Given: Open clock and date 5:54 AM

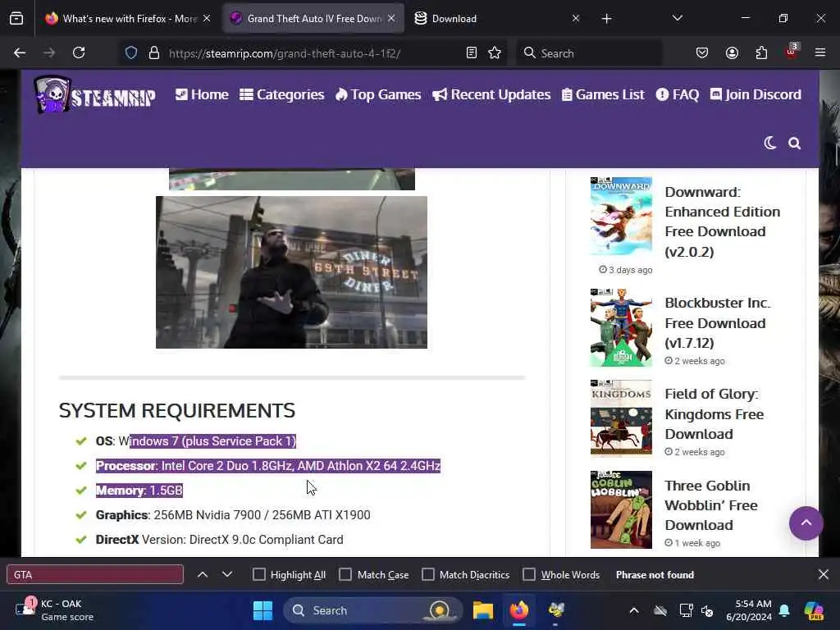Looking at the screenshot, I should tap(748, 610).
